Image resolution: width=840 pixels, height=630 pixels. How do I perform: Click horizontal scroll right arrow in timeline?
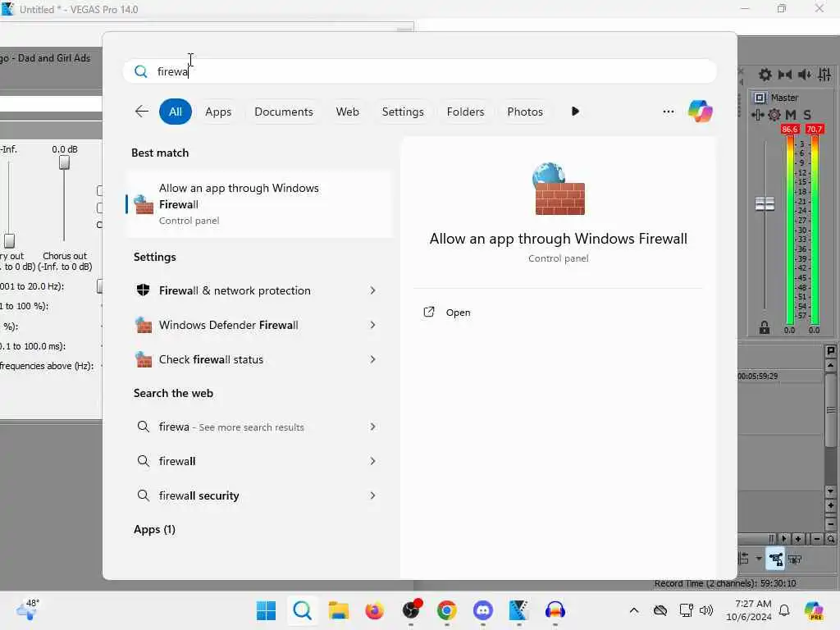(783, 538)
